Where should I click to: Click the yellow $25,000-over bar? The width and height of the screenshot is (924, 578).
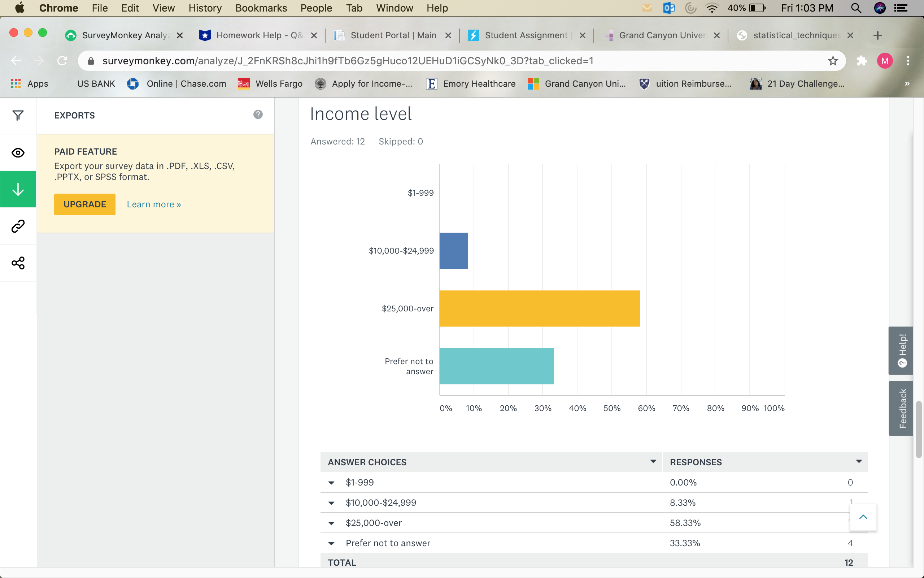pos(540,309)
